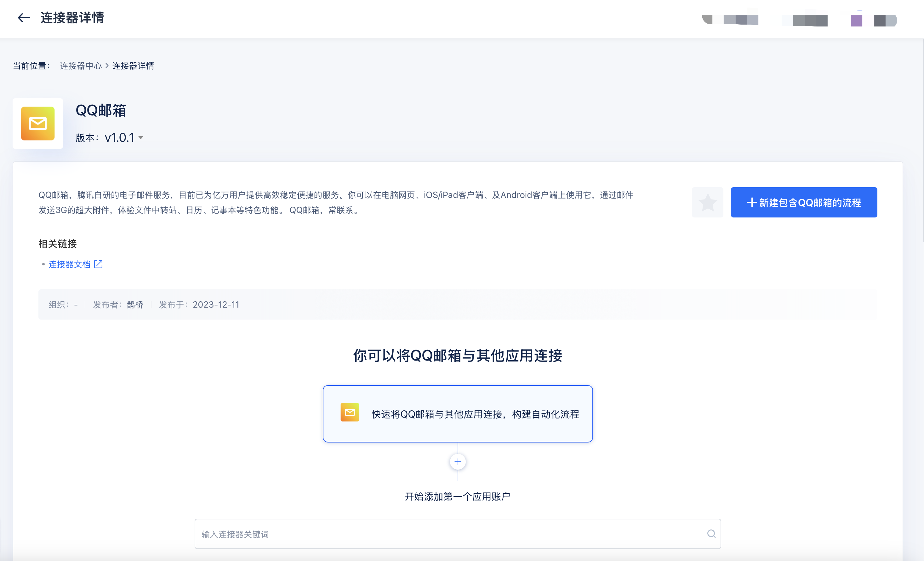Viewport: 924px width, 561px height.
Task: Click 连接器详情 breadcrumb item
Action: (x=133, y=66)
